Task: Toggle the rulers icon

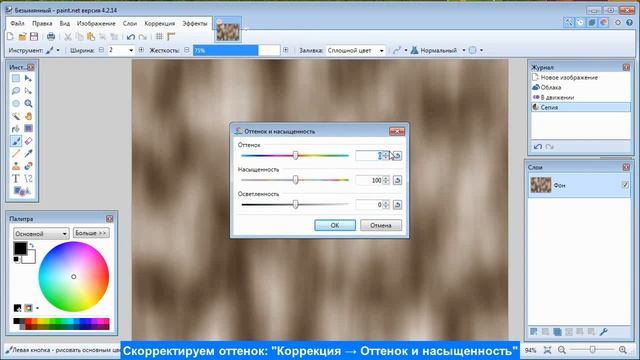Action: click(x=171, y=37)
